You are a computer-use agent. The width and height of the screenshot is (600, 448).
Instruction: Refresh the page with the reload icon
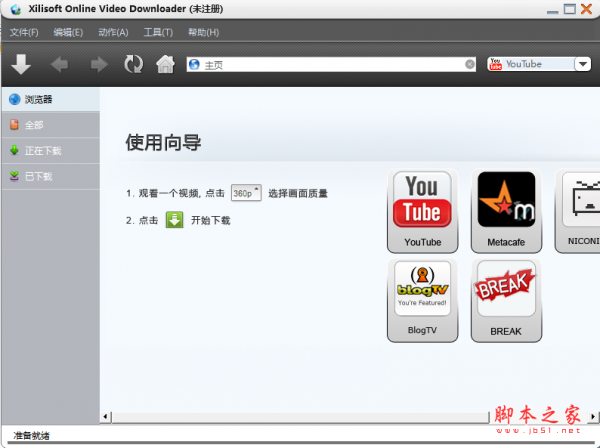pos(134,64)
